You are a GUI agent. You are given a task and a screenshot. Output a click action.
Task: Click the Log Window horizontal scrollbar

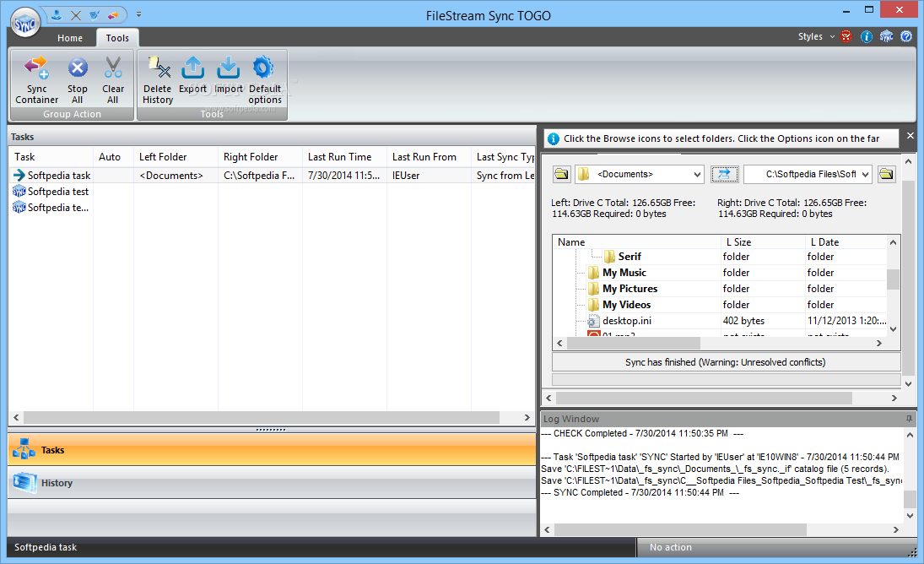680,529
